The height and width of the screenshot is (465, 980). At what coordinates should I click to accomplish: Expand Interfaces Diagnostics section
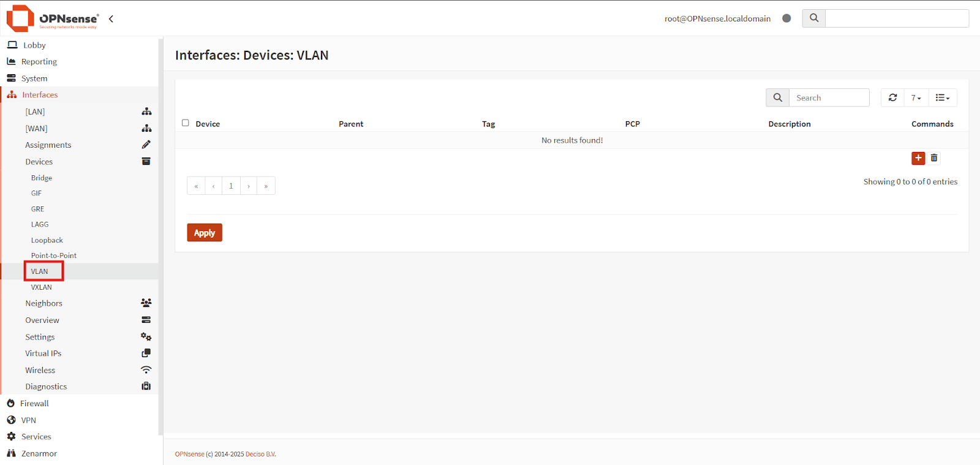[x=46, y=387]
